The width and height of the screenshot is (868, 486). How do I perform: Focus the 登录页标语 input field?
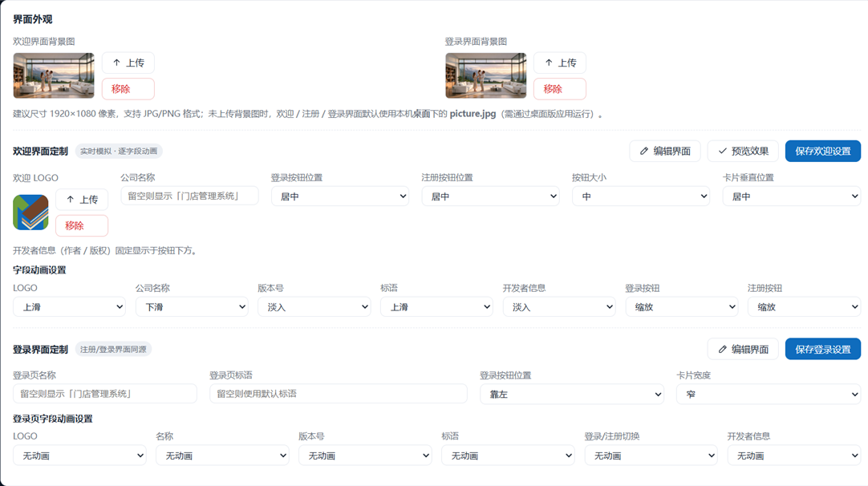tap(339, 394)
